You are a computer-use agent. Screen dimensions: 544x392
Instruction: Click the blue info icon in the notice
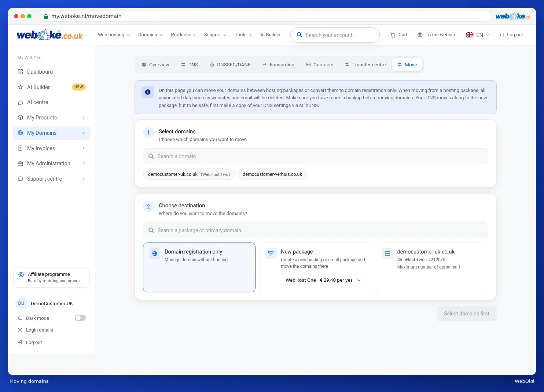pyautogui.click(x=148, y=92)
